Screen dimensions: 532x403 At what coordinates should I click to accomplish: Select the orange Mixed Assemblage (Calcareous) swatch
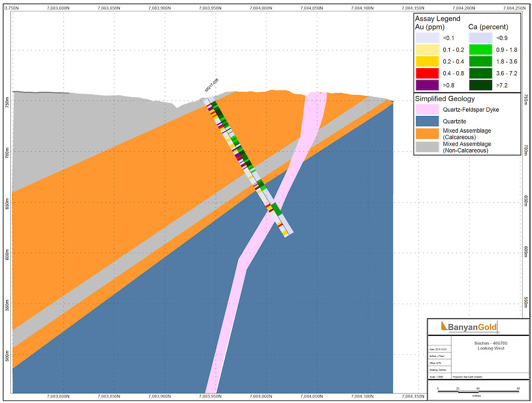coord(427,133)
